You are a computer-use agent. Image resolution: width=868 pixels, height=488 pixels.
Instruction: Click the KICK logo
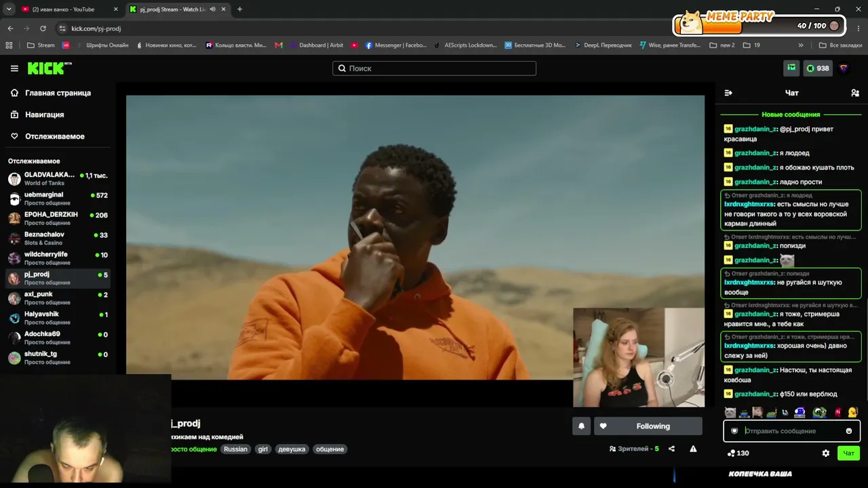pos(50,68)
